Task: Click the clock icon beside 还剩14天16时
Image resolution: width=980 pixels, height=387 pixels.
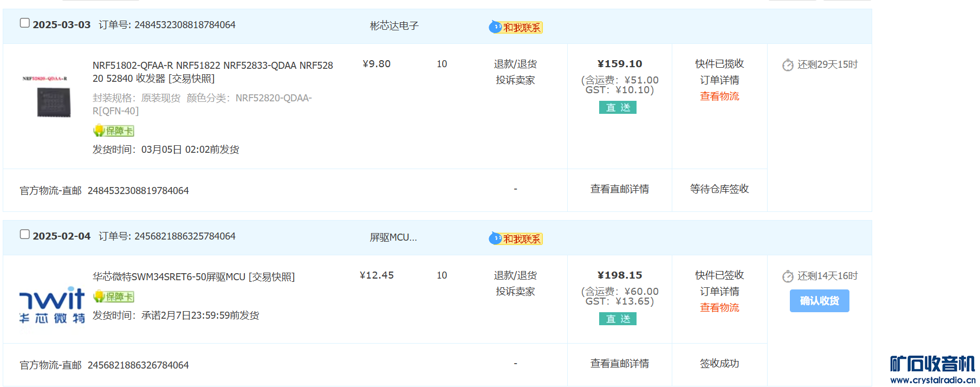Action: click(788, 276)
